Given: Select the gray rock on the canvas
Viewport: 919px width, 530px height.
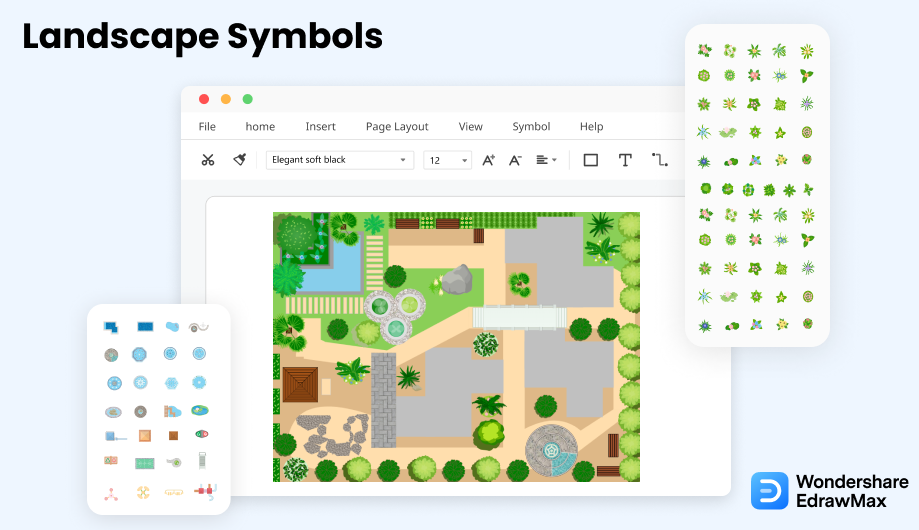Looking at the screenshot, I should 457,279.
